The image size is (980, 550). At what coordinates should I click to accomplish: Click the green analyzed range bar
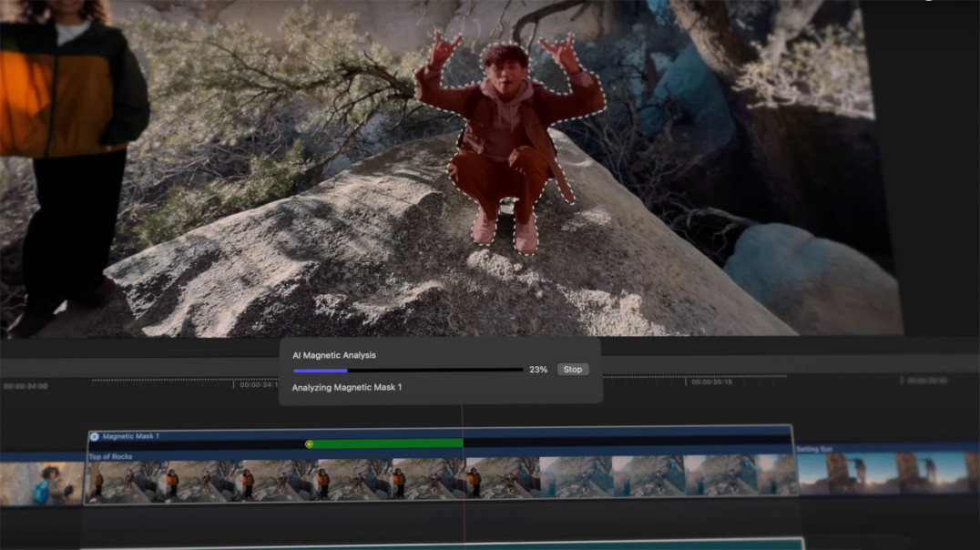[x=387, y=443]
